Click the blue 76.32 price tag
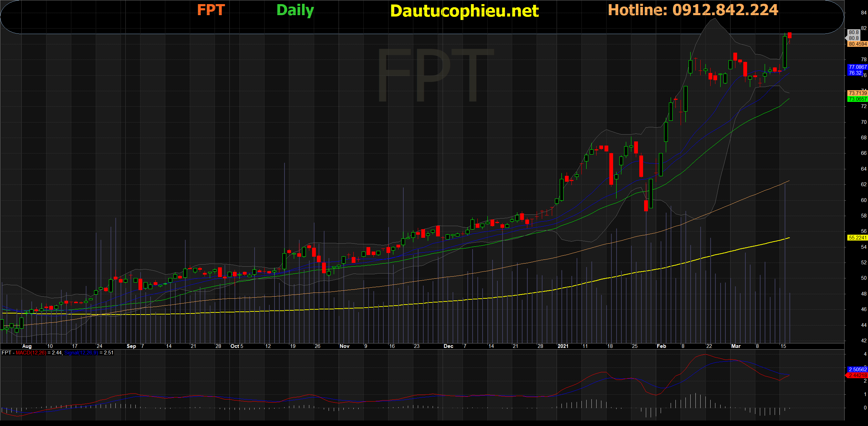This screenshot has height=426, width=868. tap(855, 73)
